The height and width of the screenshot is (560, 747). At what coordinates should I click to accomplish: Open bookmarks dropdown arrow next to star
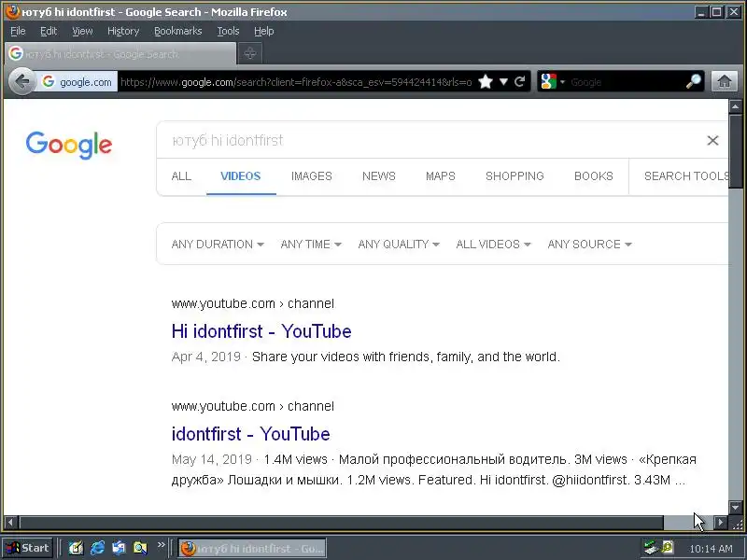click(503, 82)
